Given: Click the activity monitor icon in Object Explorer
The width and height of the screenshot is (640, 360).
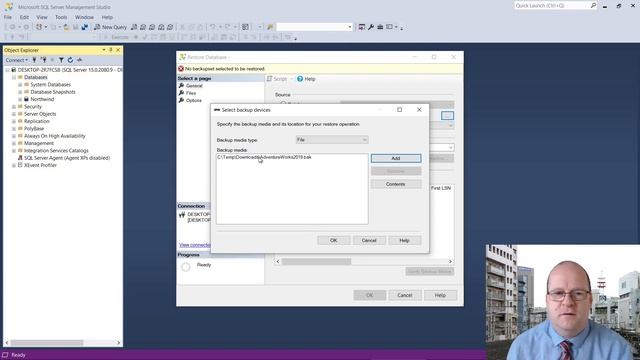Looking at the screenshot, I should 79,60.
